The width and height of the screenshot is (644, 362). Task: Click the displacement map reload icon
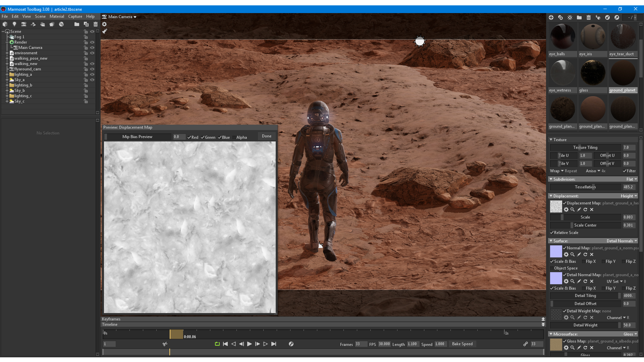[586, 209]
